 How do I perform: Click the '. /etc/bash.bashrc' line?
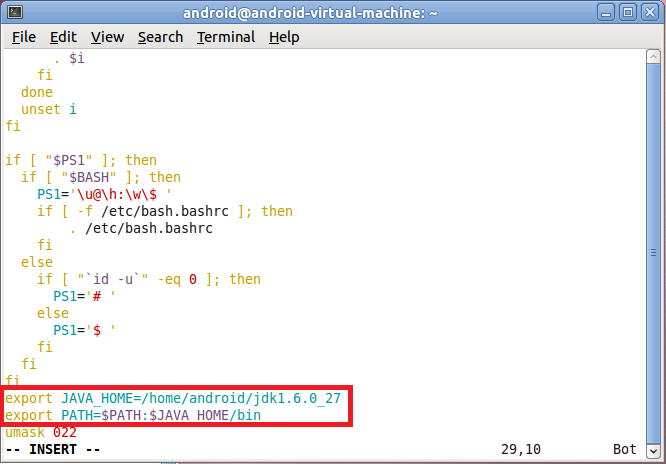coord(141,228)
